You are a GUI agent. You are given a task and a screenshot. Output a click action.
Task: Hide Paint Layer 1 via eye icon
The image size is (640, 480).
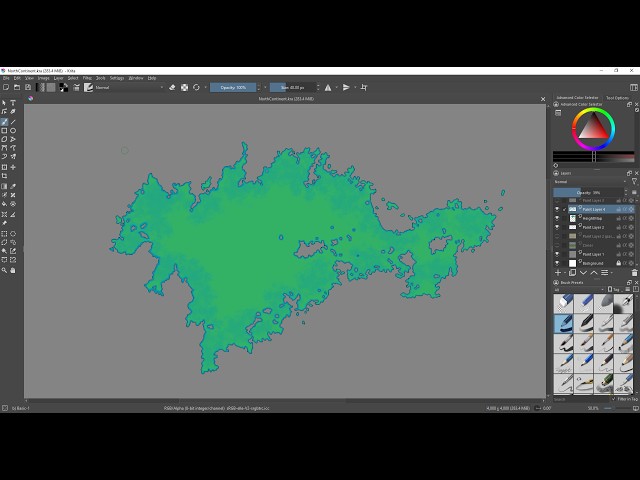[x=557, y=254]
